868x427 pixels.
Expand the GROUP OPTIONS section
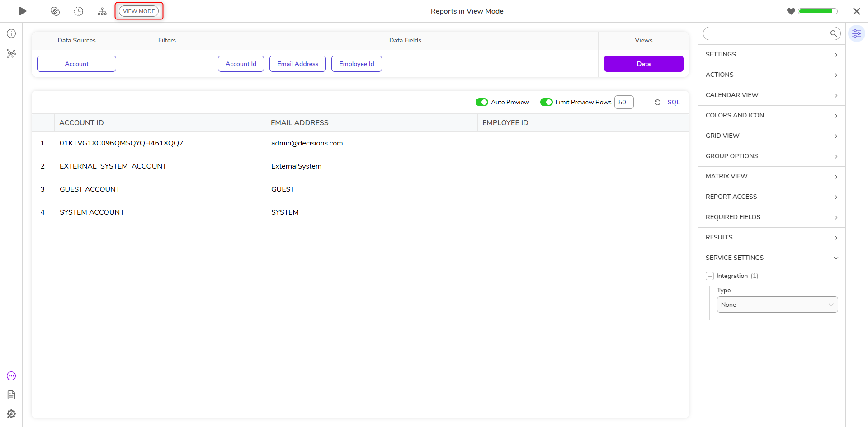pyautogui.click(x=771, y=156)
